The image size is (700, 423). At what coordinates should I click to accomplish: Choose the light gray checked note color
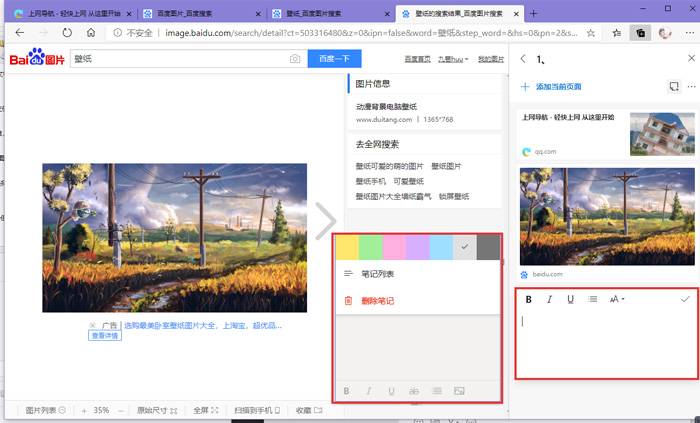[465, 248]
